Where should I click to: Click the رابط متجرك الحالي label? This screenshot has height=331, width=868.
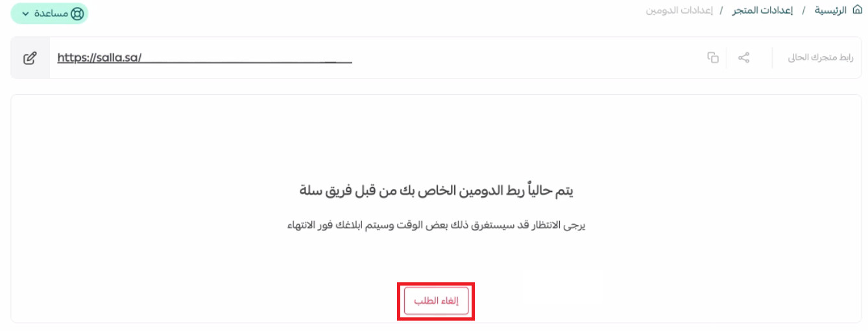pos(821,58)
